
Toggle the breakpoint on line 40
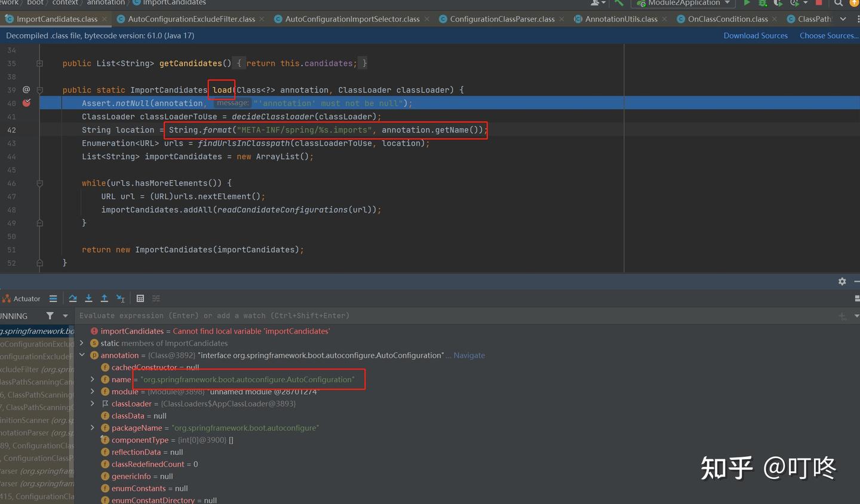[26, 103]
